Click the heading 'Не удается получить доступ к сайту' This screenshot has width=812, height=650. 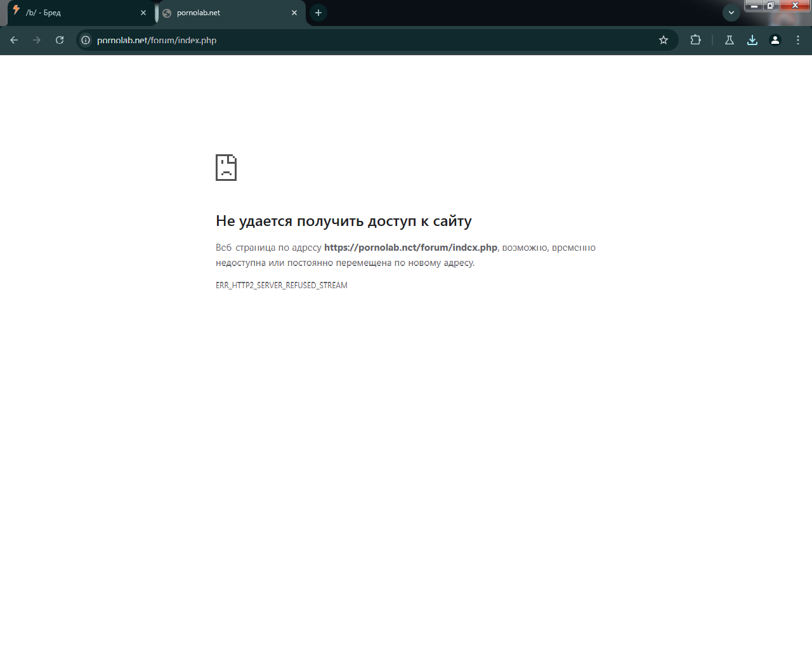click(344, 221)
